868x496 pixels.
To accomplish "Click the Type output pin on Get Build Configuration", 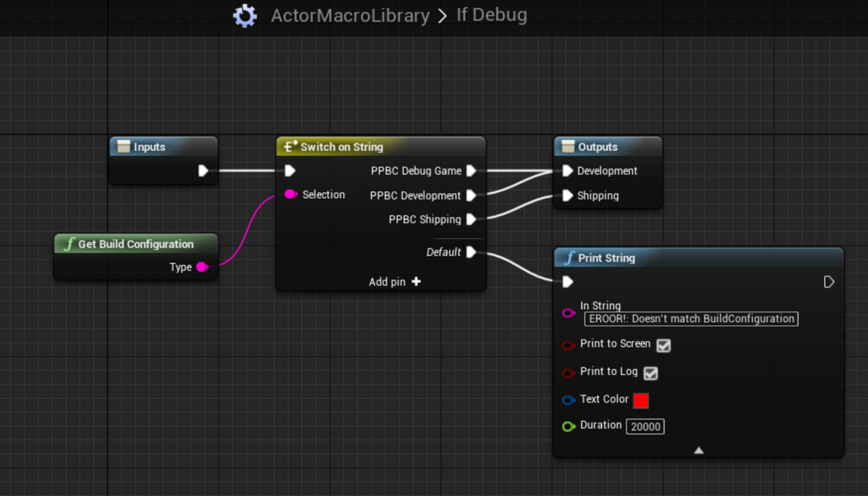I will click(202, 267).
